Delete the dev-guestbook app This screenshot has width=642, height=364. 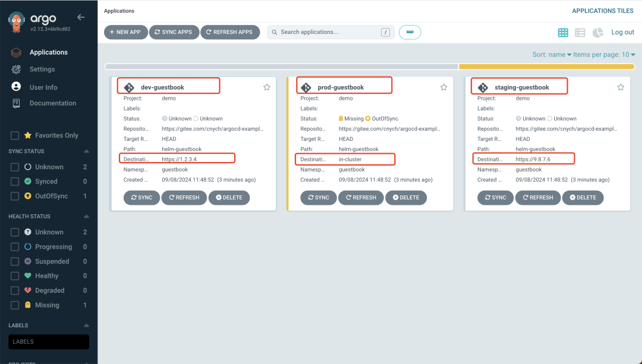coord(229,198)
